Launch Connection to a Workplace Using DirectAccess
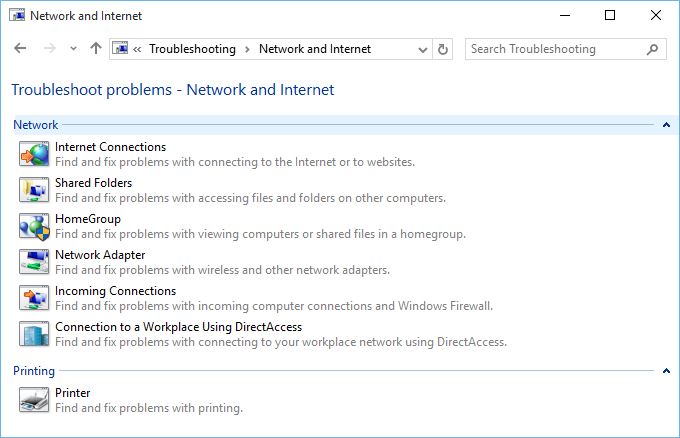680x438 pixels. pos(178,327)
